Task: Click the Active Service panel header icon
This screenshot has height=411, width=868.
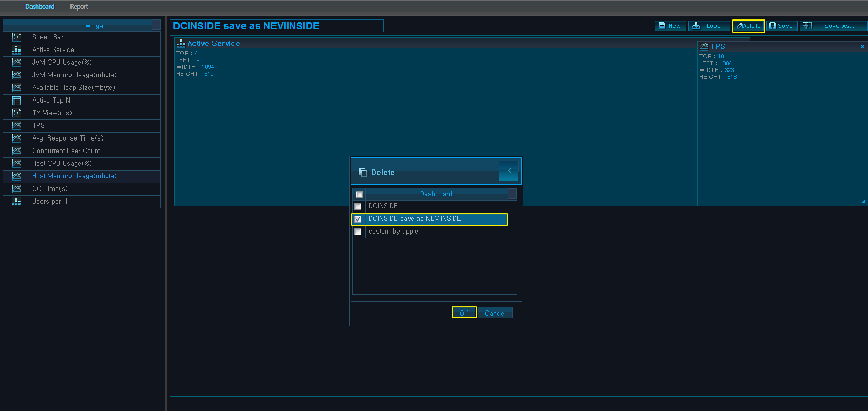Action: (181, 43)
